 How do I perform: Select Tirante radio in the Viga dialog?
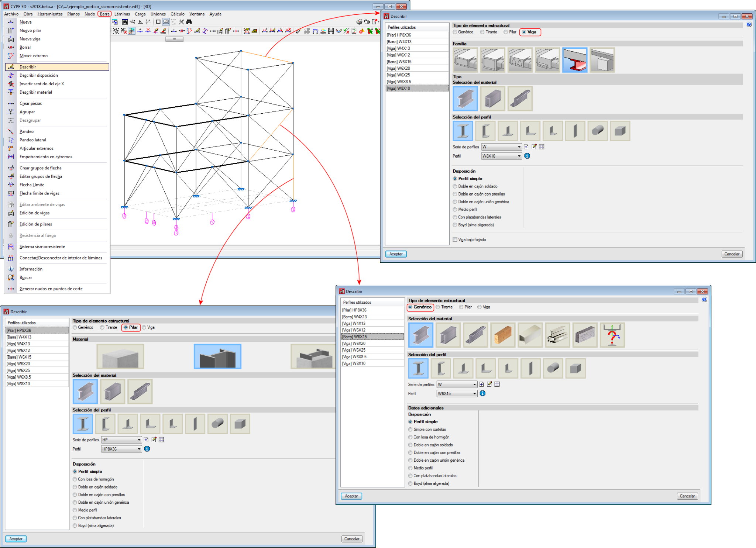(x=482, y=32)
